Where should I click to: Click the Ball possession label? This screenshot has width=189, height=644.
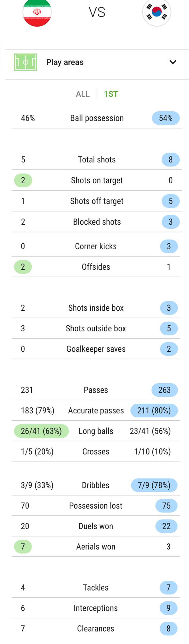[x=97, y=118]
